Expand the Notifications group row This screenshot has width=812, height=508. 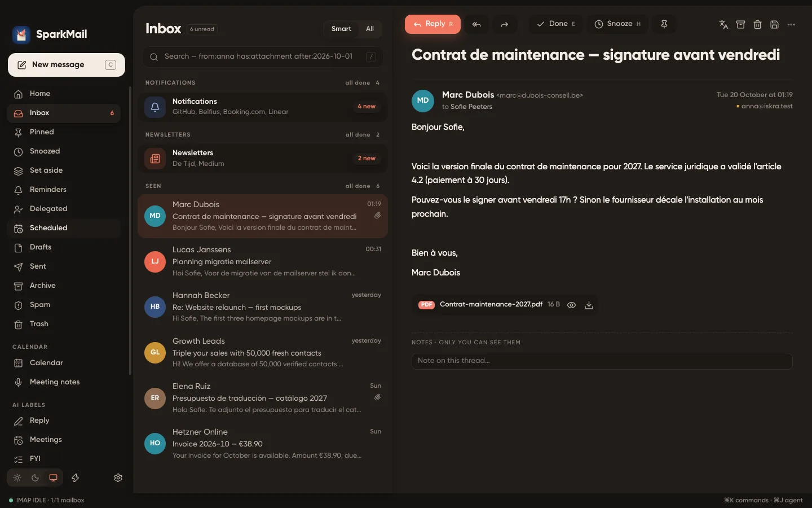[263, 107]
